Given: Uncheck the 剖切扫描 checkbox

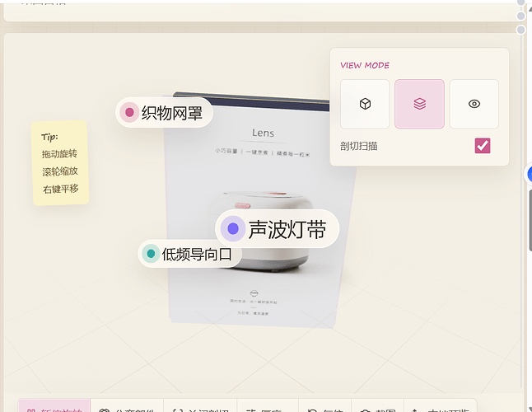Looking at the screenshot, I should tap(483, 146).
